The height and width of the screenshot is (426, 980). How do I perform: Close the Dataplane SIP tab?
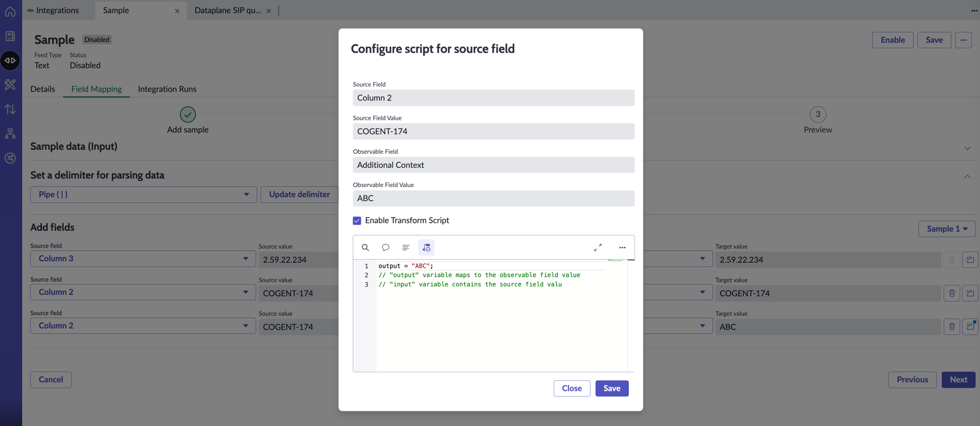point(269,11)
